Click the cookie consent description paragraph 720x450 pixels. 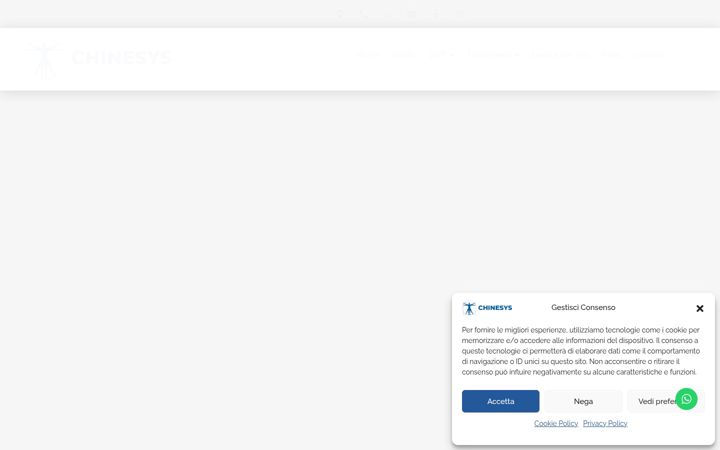581,351
